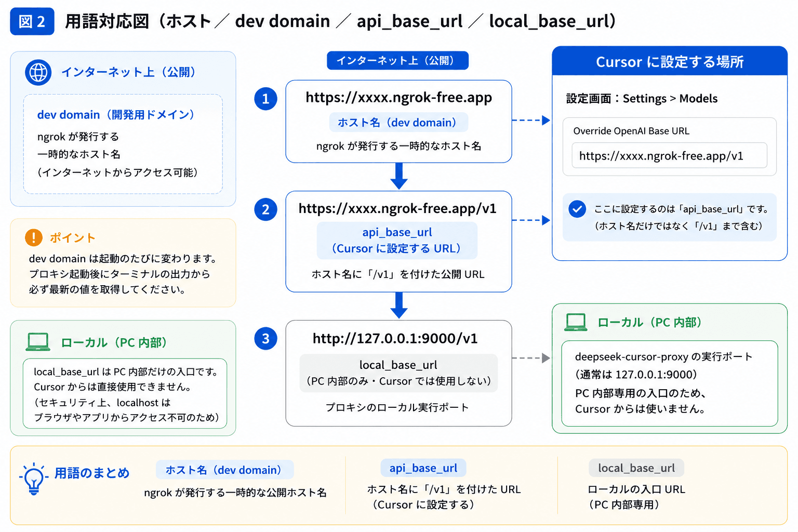The width and height of the screenshot is (798, 532).
Task: Click the ngrok が発行する一時的な公開ホスト名 summary text
Action: pyautogui.click(x=235, y=493)
